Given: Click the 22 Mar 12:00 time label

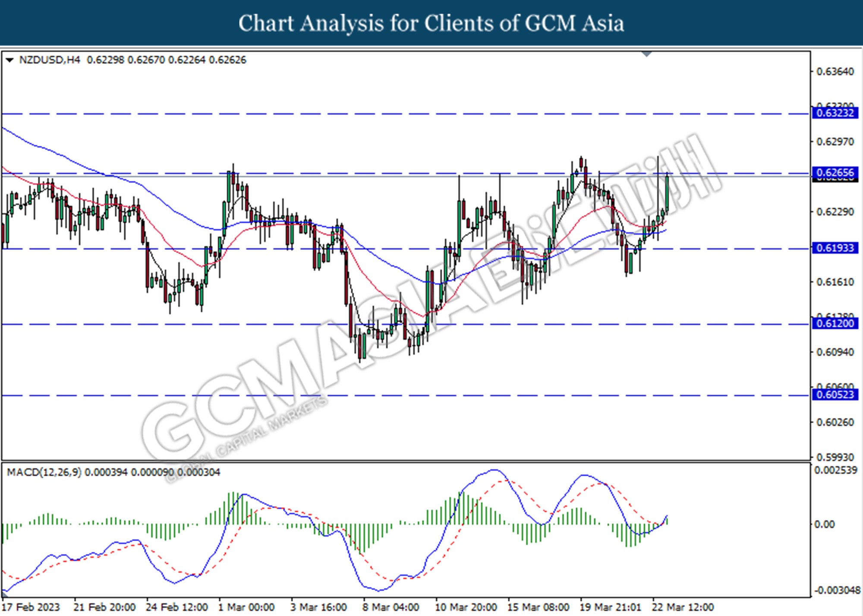Looking at the screenshot, I should 683,607.
